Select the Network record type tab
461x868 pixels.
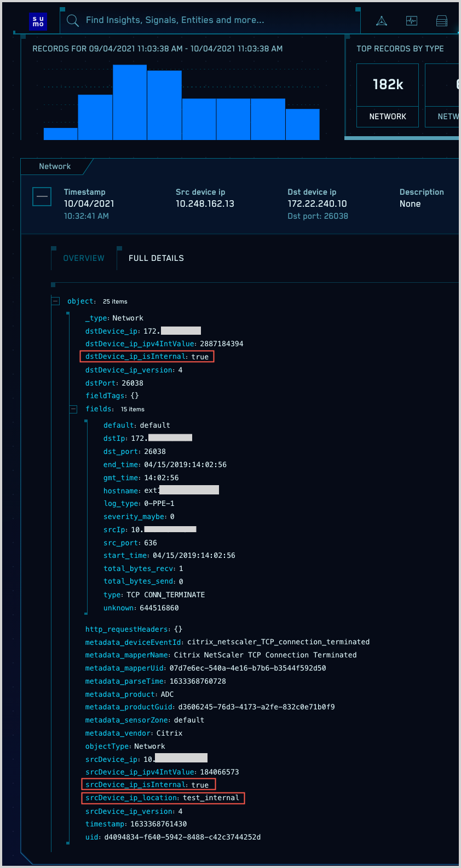55,166
